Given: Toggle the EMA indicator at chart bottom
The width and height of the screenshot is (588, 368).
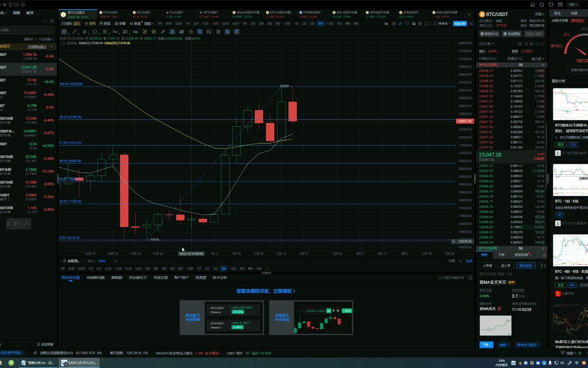Looking at the screenshot, I should pos(102,261).
